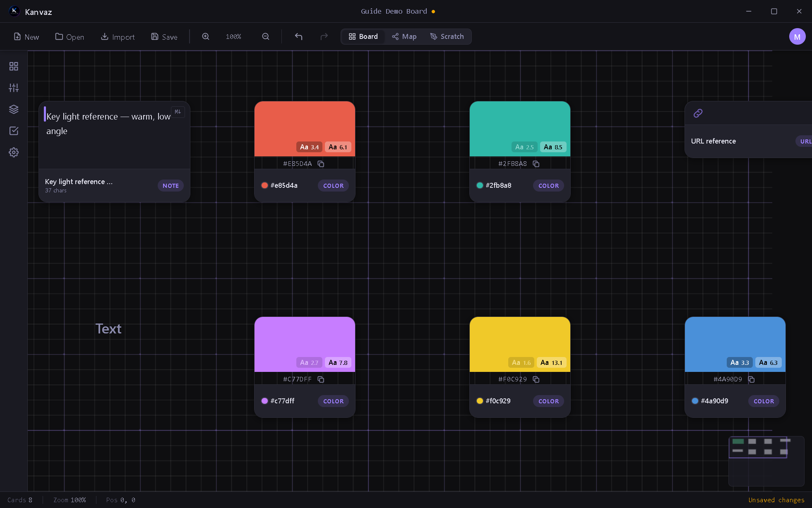The width and height of the screenshot is (812, 508).
Task: Copy the #2FB8A8 hex code
Action: click(x=536, y=164)
